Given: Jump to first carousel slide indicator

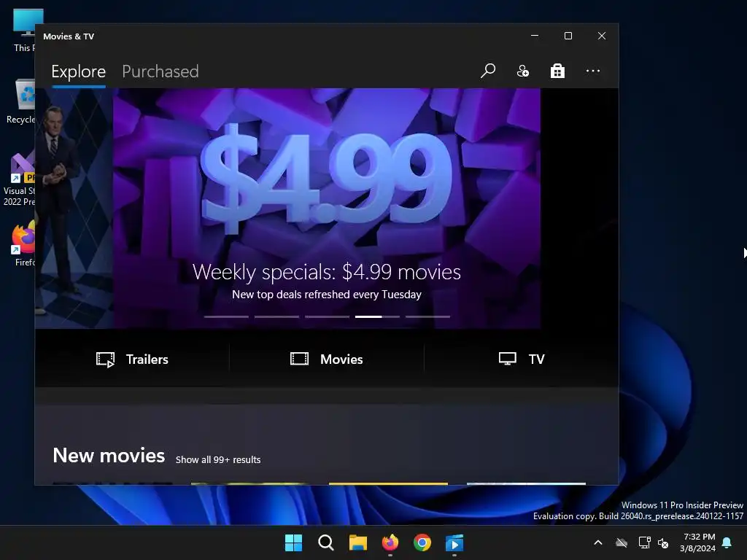Looking at the screenshot, I should click(x=226, y=316).
